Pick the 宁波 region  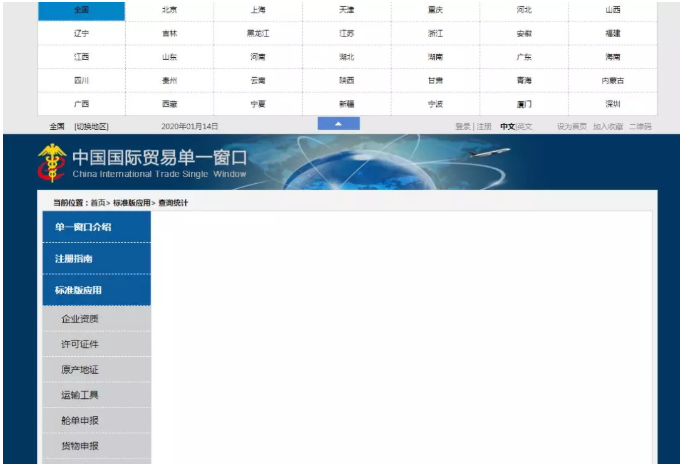(x=436, y=104)
